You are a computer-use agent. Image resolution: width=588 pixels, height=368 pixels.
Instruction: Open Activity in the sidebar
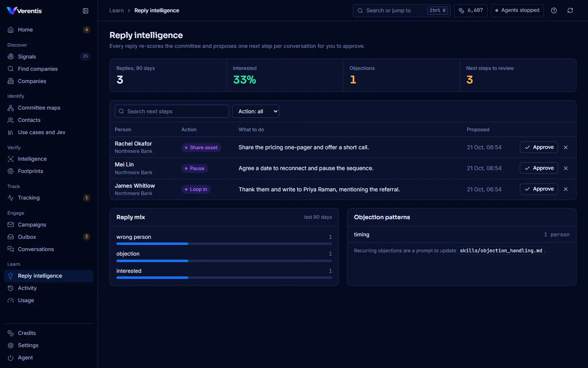(x=49, y=288)
